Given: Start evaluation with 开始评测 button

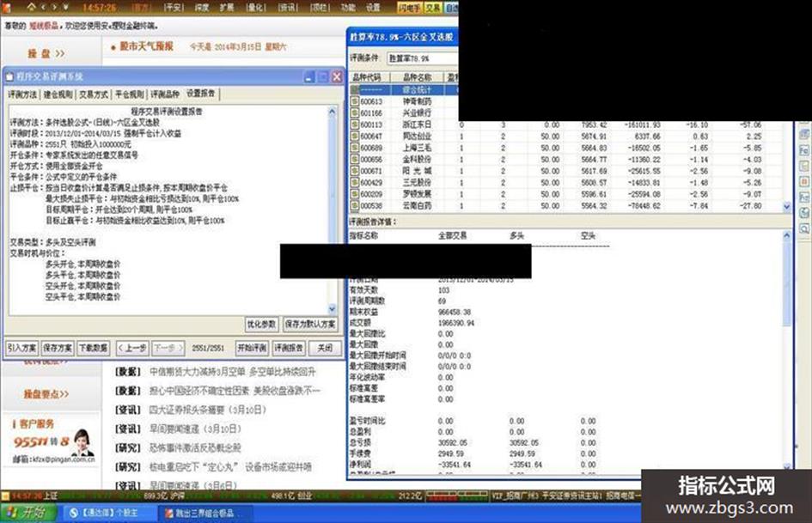Looking at the screenshot, I should point(252,348).
